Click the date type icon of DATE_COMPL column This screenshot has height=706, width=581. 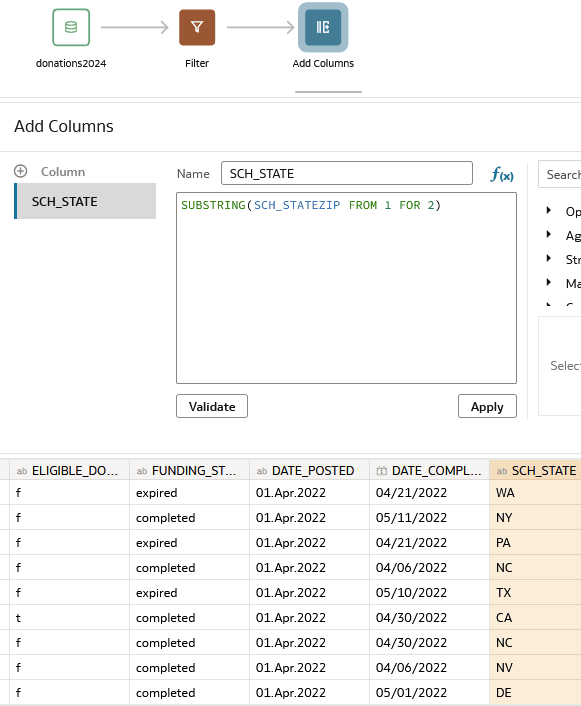point(381,471)
